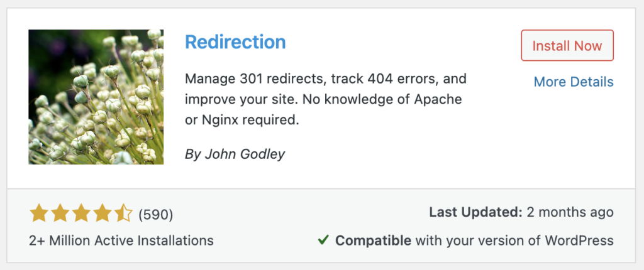
Task: Select the Redirection plugin flower thumbnail
Action: 96,97
